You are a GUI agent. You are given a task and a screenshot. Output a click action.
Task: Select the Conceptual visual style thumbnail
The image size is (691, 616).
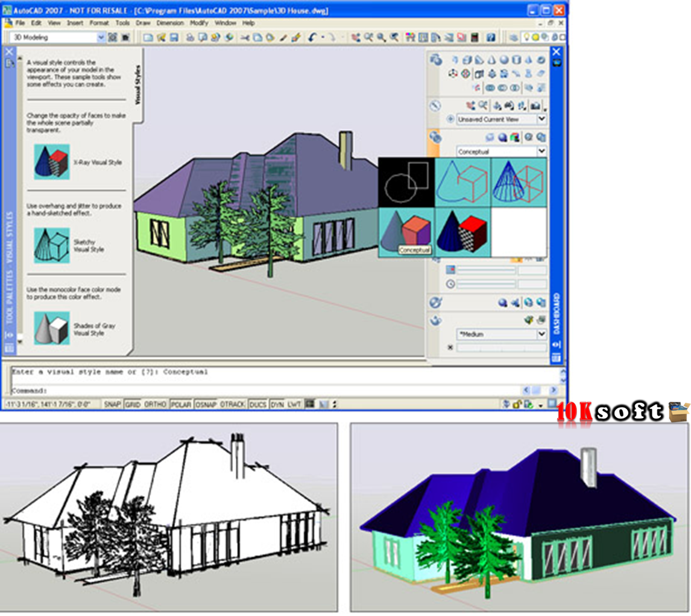[406, 232]
